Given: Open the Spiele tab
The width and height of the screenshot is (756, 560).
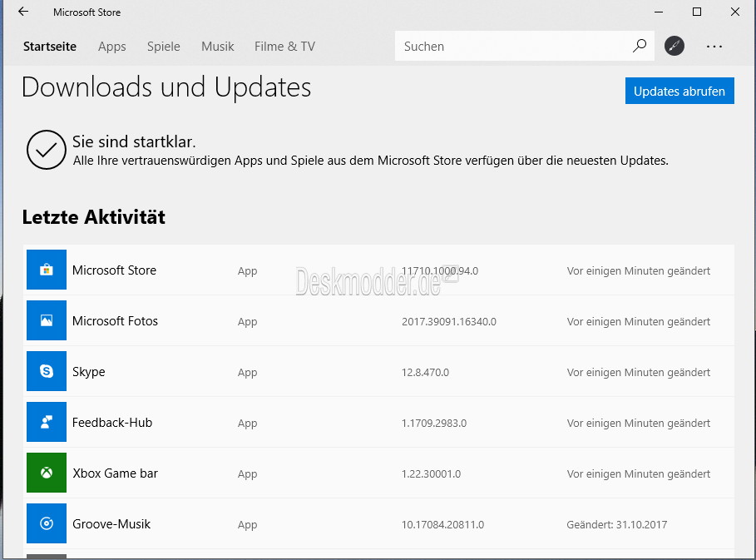Looking at the screenshot, I should point(164,47).
